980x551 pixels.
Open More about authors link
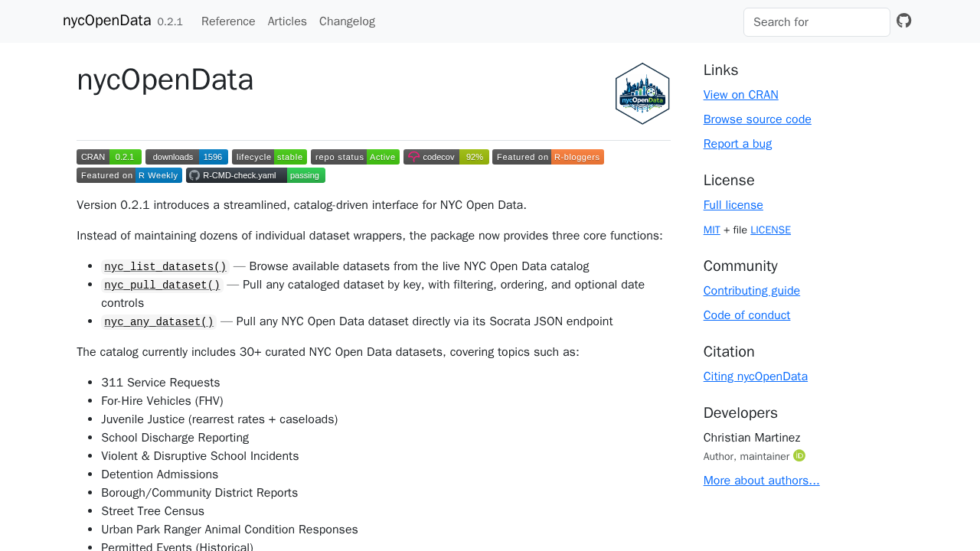762,481
